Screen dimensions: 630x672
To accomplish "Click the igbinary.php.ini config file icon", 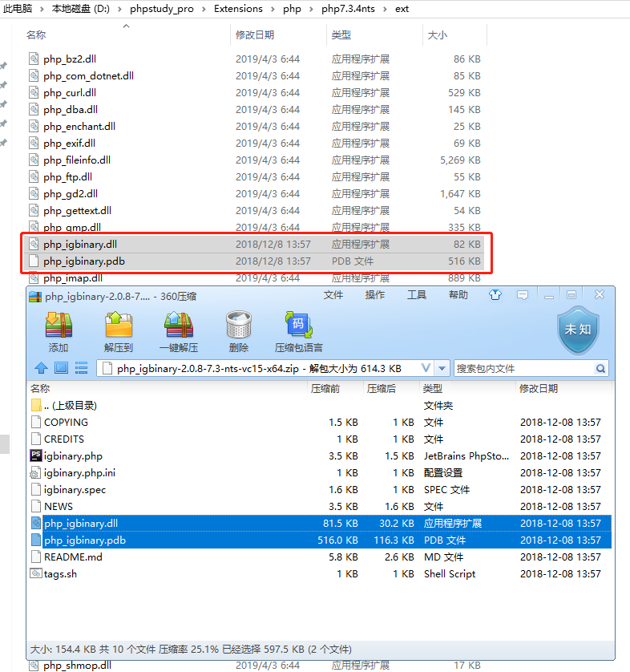I will [36, 472].
